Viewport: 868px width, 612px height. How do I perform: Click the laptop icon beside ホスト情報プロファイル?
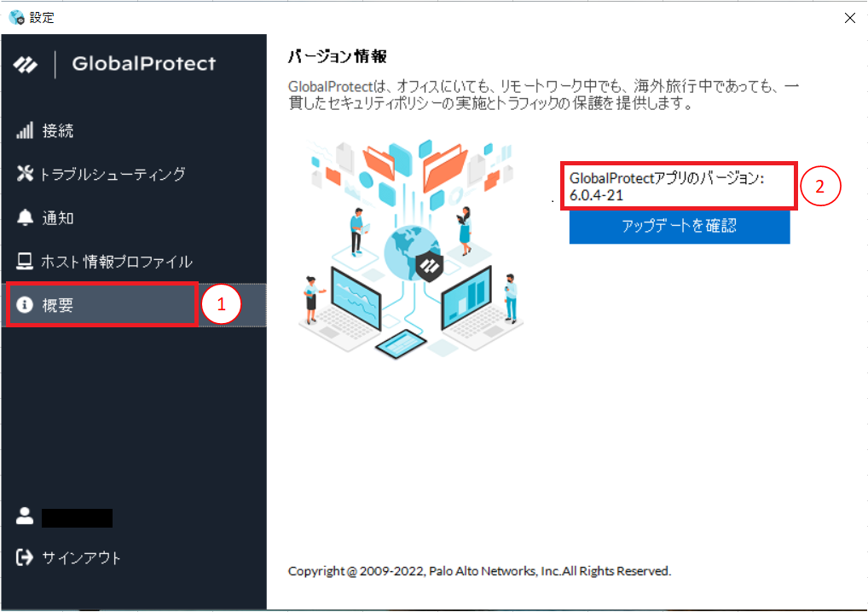point(25,261)
